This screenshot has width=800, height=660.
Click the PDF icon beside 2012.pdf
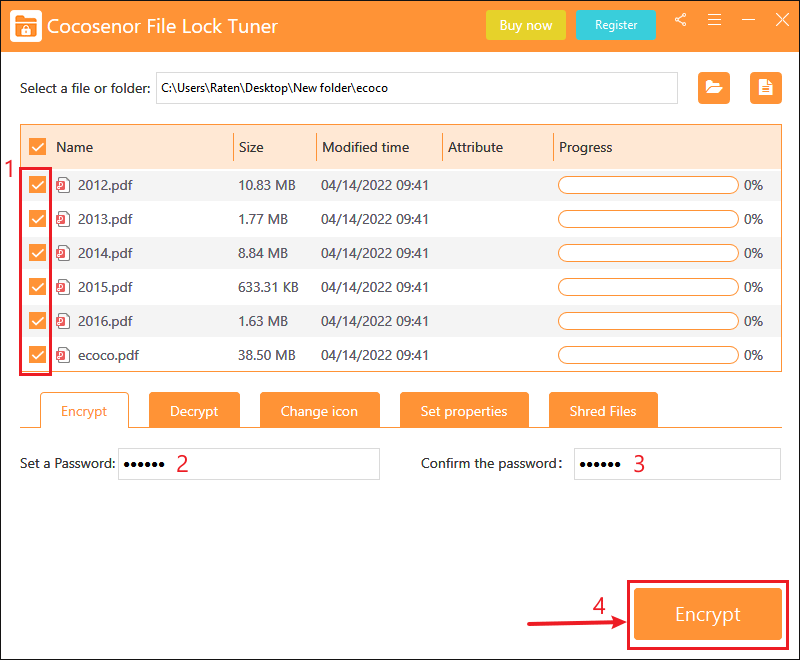coord(63,185)
